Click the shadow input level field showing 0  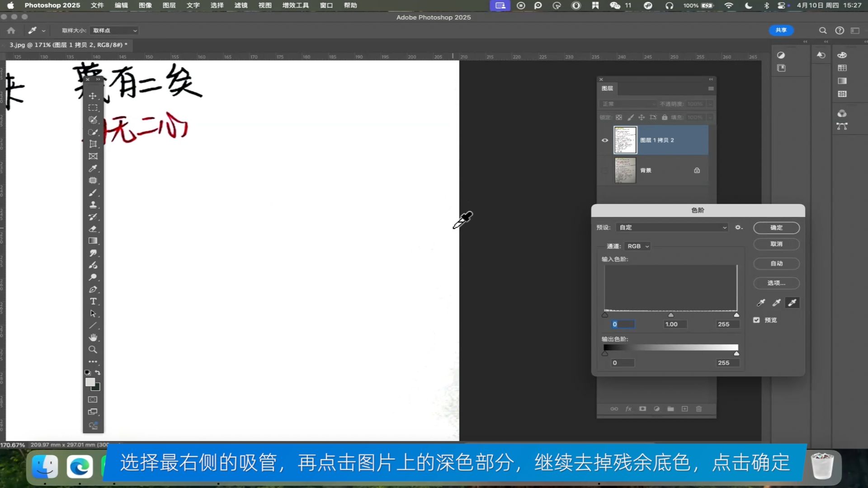623,324
